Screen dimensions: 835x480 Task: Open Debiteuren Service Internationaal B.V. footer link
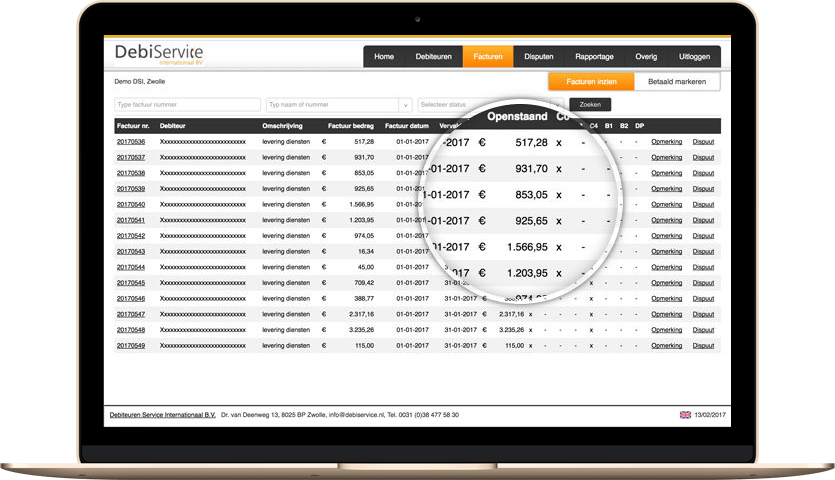point(162,415)
